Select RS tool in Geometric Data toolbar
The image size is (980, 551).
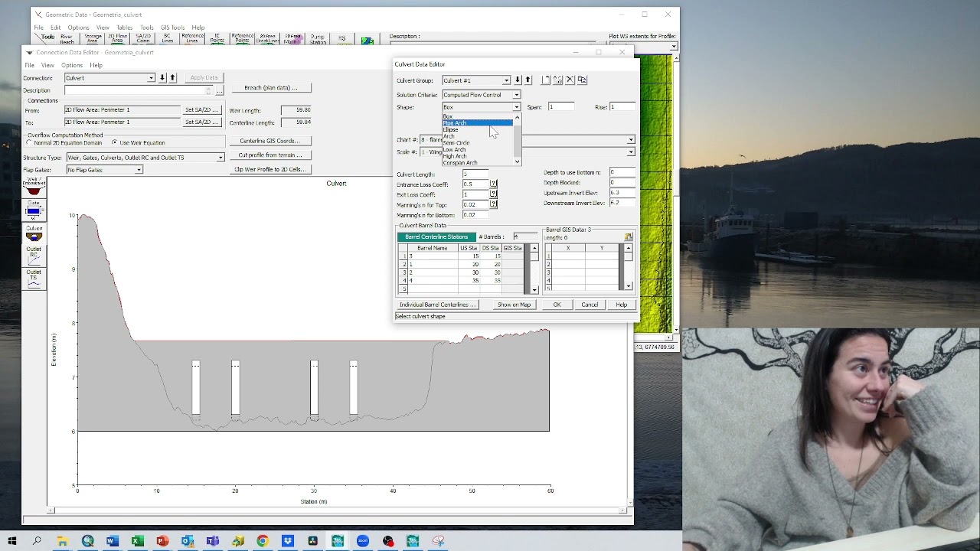342,38
